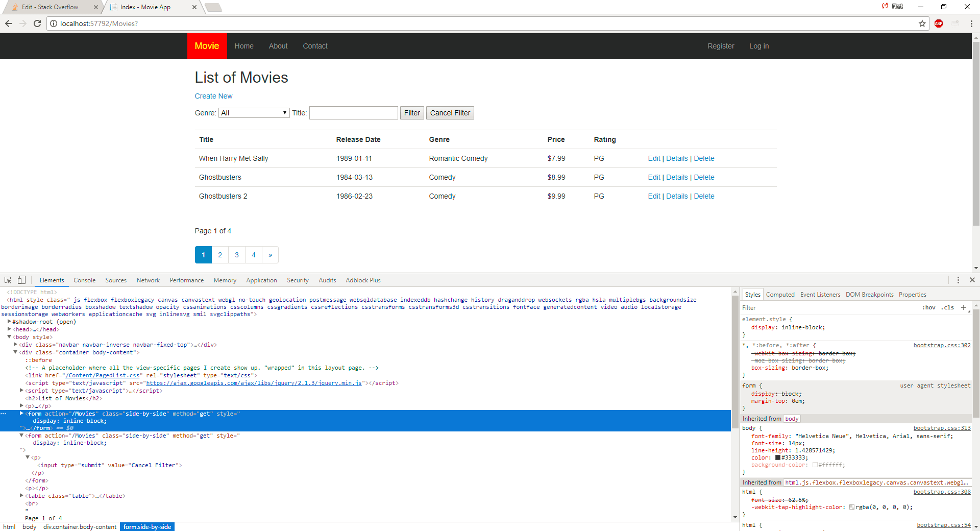Expand the #shadow-root node
Screen dimensions: 980x531
9,322
